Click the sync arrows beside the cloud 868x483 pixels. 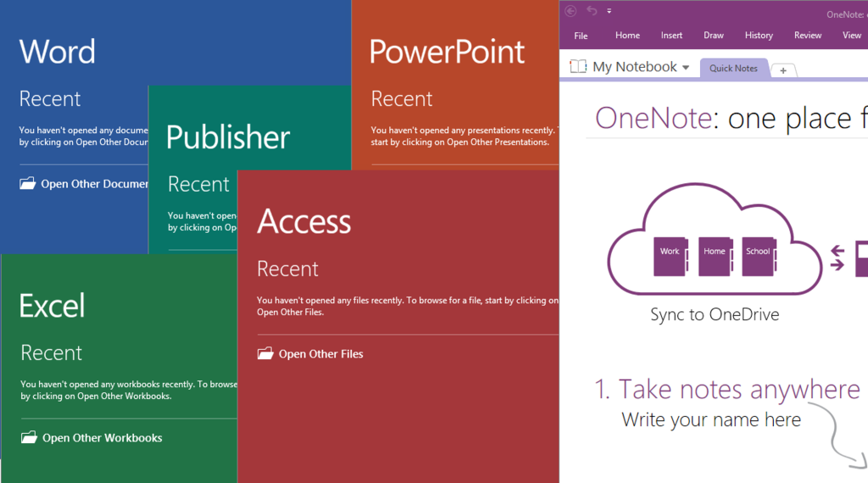[837, 258]
